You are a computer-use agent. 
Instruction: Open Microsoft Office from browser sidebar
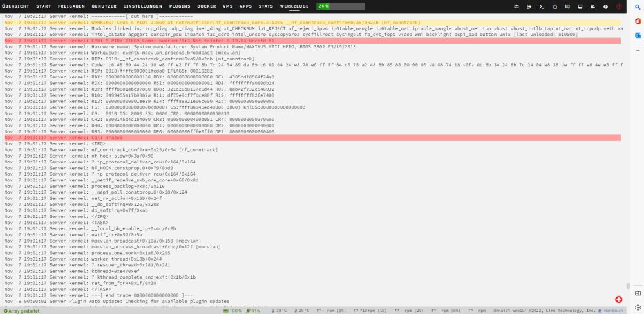pyautogui.click(x=638, y=21)
